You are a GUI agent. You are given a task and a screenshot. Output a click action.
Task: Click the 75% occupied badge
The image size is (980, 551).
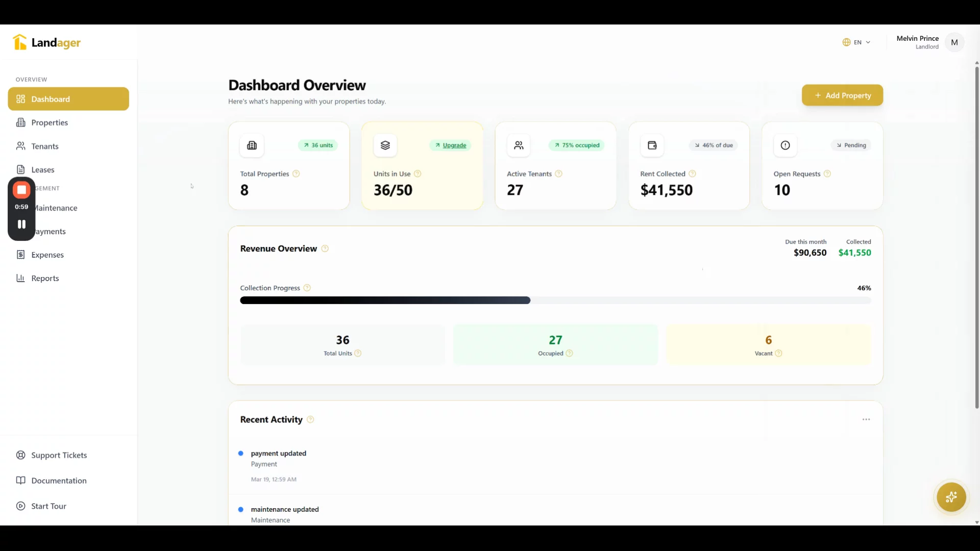pyautogui.click(x=577, y=145)
